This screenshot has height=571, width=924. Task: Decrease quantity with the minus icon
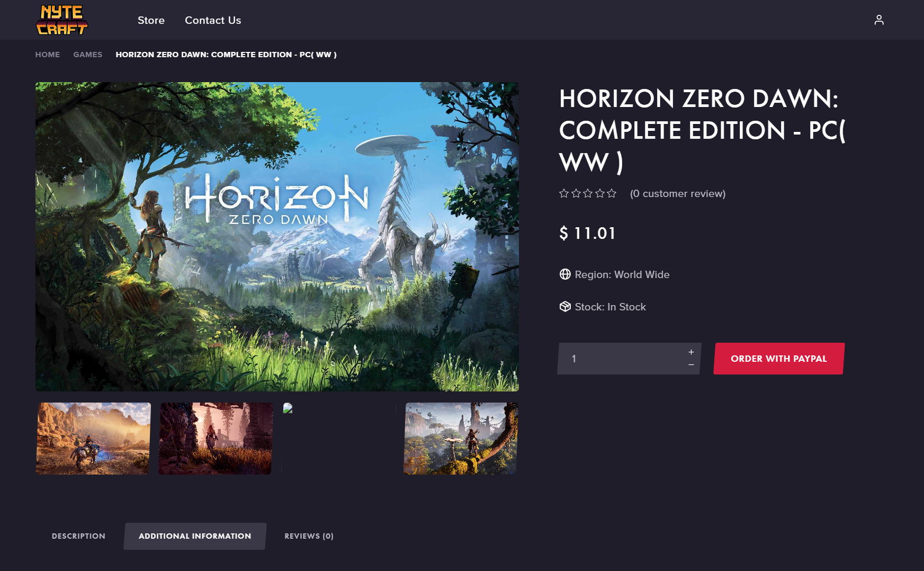tap(691, 365)
